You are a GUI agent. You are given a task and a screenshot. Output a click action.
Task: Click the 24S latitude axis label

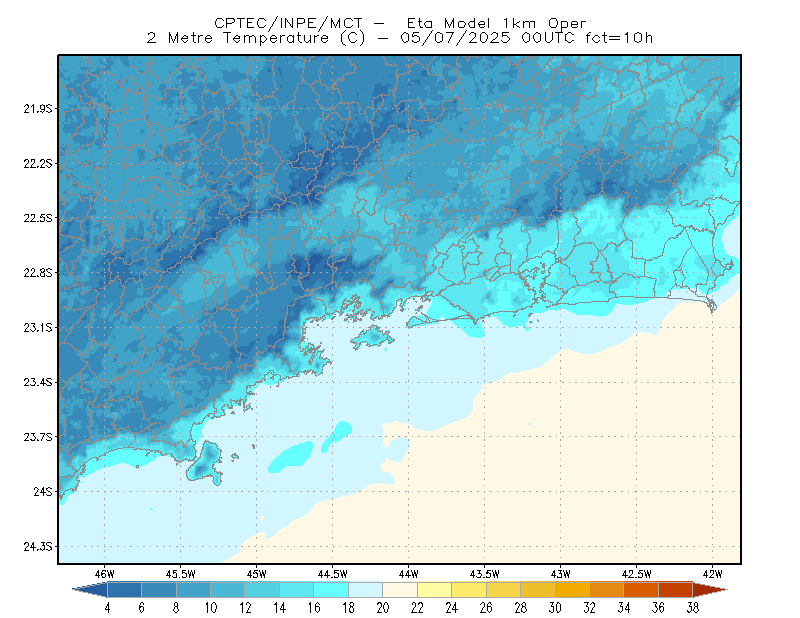click(x=43, y=491)
